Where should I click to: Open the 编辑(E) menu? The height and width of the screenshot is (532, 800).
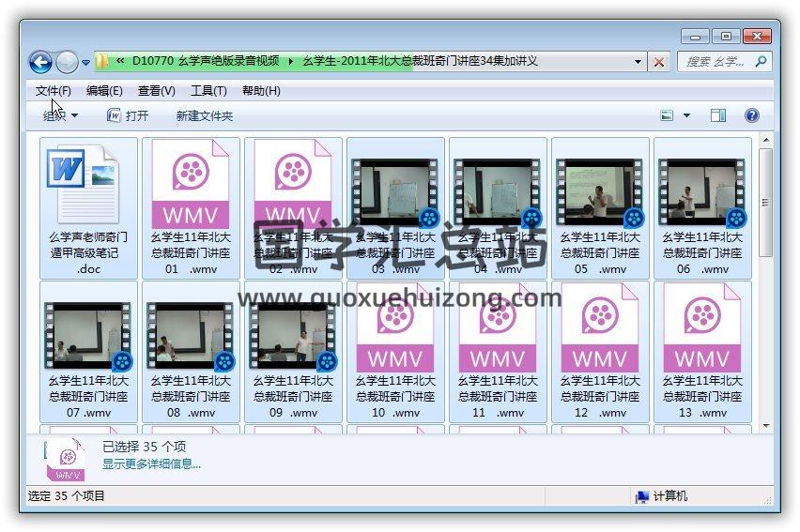pyautogui.click(x=104, y=91)
